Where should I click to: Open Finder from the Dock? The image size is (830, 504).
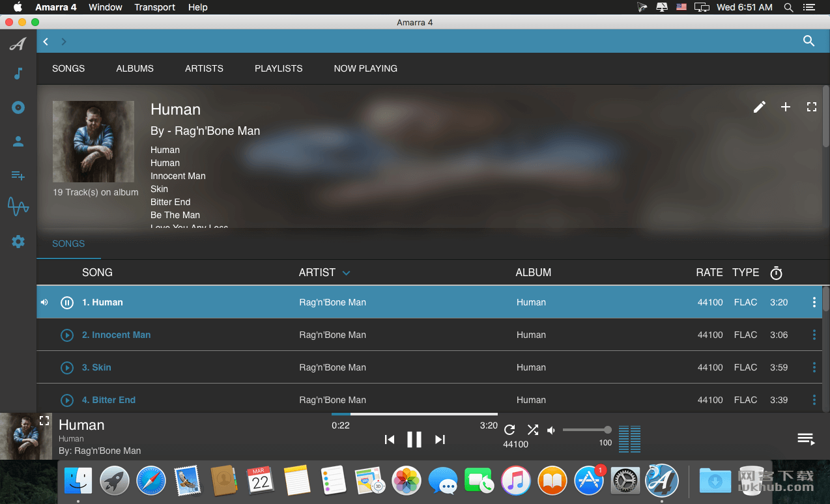coord(78,481)
